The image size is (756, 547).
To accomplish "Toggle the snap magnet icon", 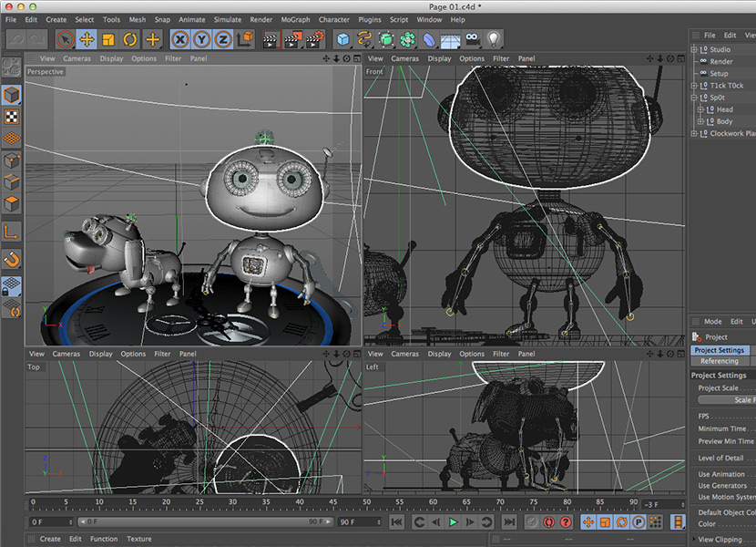I will point(11,260).
